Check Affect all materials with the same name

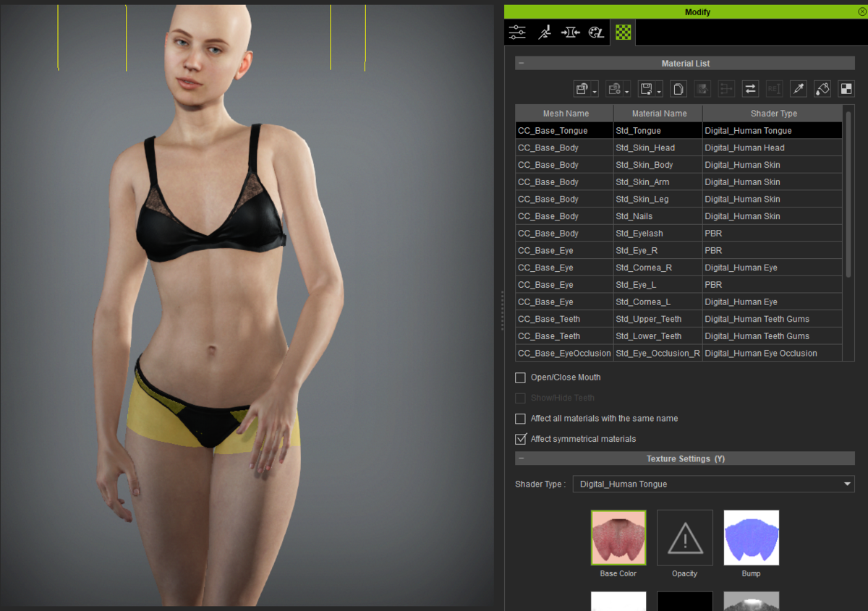[520, 419]
